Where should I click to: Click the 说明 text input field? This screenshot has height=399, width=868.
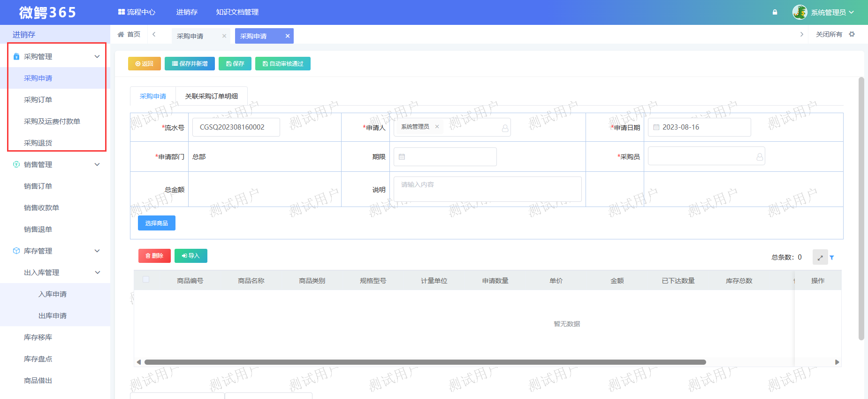pos(487,189)
